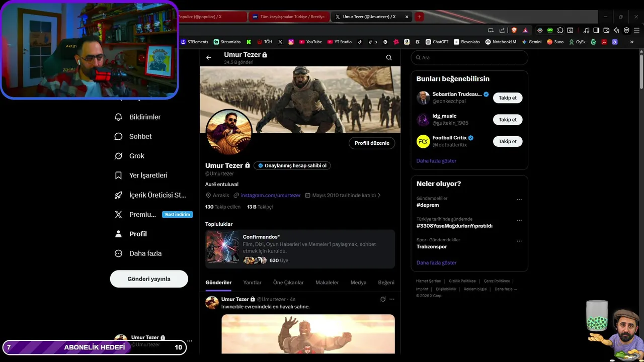The image size is (644, 362).
Task: Open the profile banner image
Action: pyautogui.click(x=300, y=100)
